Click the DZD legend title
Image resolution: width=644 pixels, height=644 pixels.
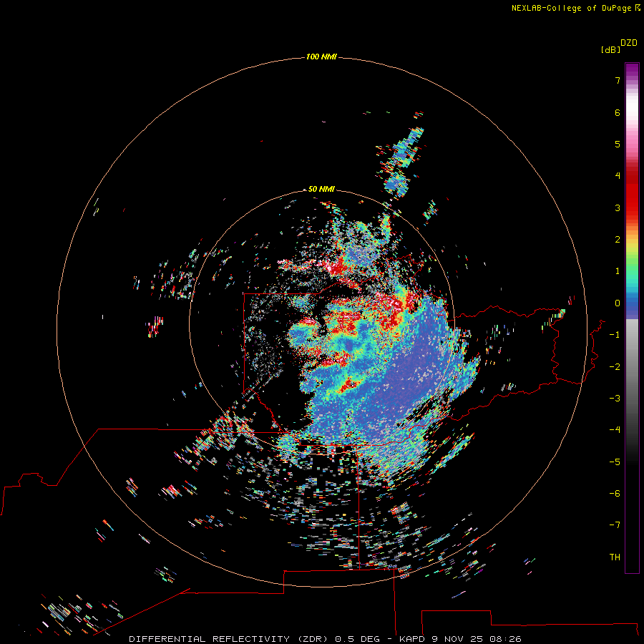pyautogui.click(x=629, y=43)
